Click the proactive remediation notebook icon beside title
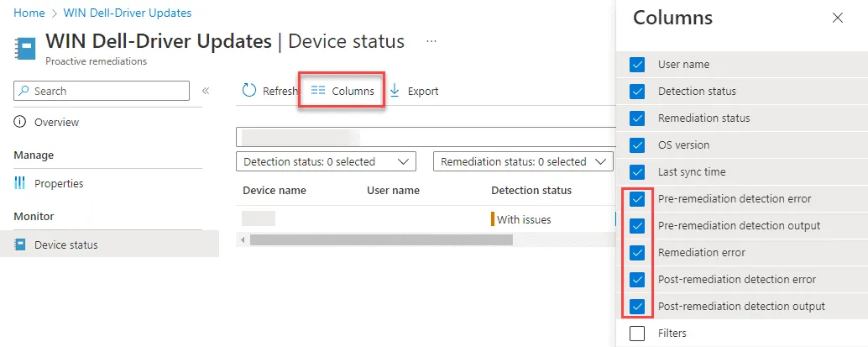Viewport: 868px width, 347px height. (25, 49)
